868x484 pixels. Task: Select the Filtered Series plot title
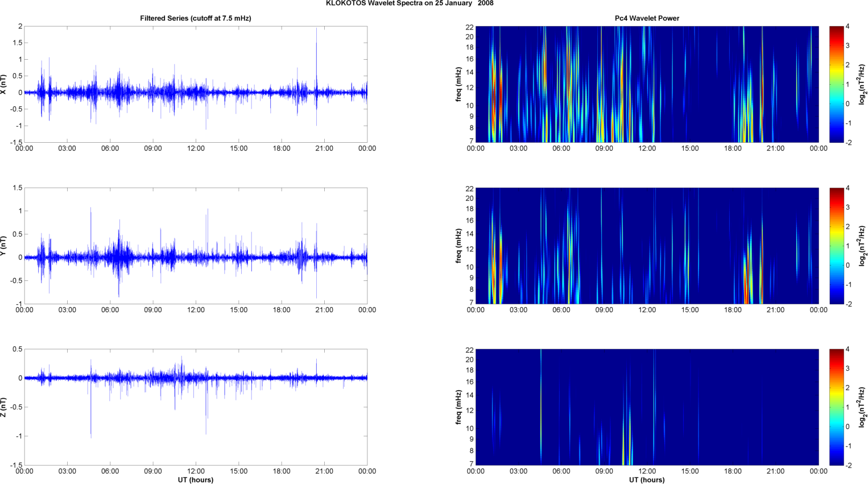196,18
